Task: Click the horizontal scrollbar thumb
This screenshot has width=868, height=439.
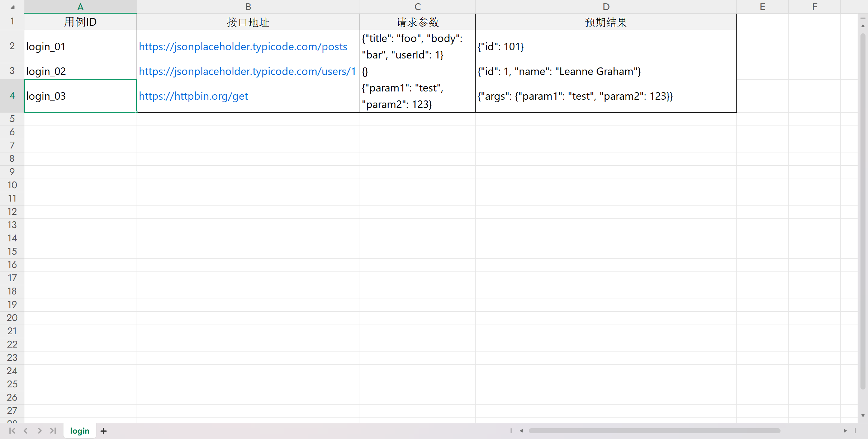Action: click(654, 431)
